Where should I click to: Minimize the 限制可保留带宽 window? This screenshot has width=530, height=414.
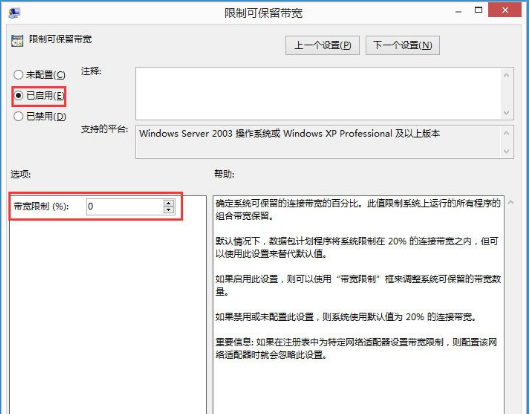pos(458,11)
